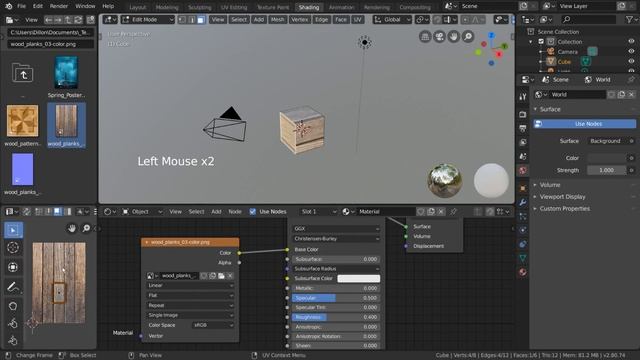Open the Render properties tab icon
Image resolution: width=640 pixels, height=360 pixels.
pyautogui.click(x=523, y=114)
